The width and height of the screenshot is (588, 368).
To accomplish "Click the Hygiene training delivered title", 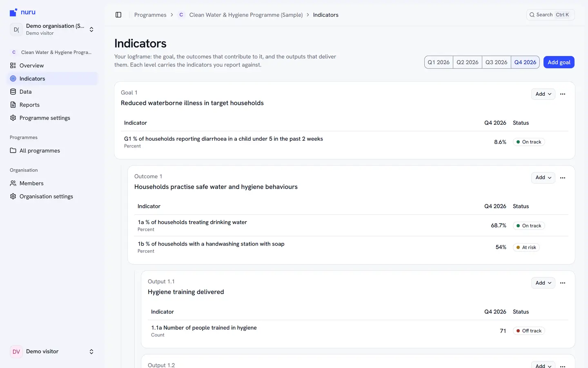I will click(x=186, y=292).
